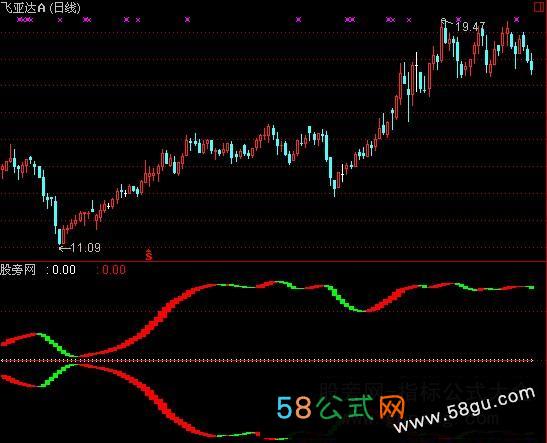This screenshot has width=547, height=443.
Task: Click the red square icon at top-right corner
Action: coord(539,8)
